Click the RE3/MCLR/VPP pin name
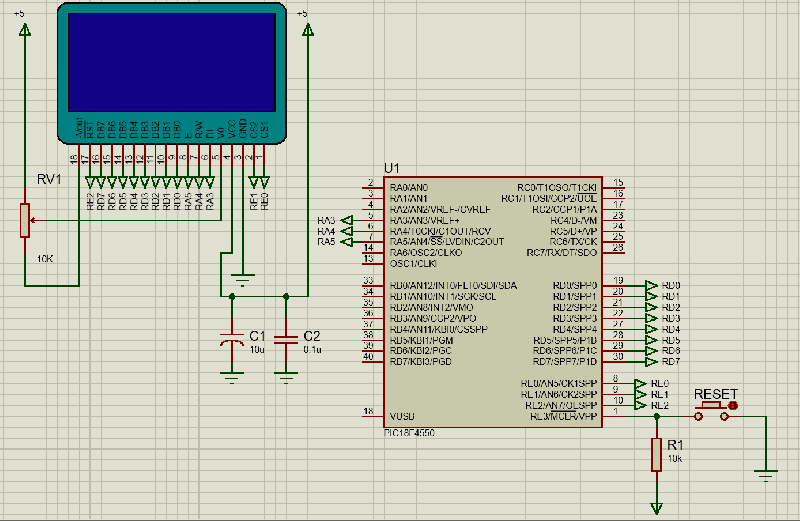 click(x=563, y=416)
